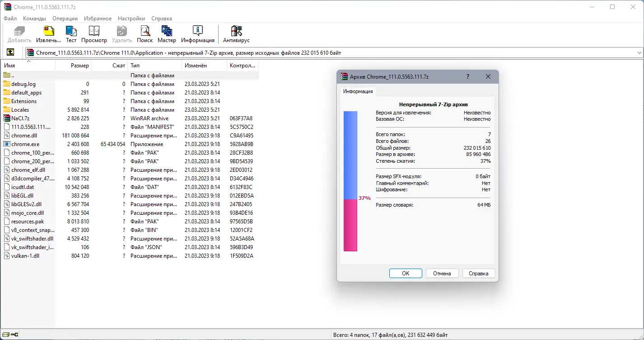Image resolution: width=644 pixels, height=340 pixels.
Task: Select the mojo_core.dll file name
Action: (x=28, y=213)
